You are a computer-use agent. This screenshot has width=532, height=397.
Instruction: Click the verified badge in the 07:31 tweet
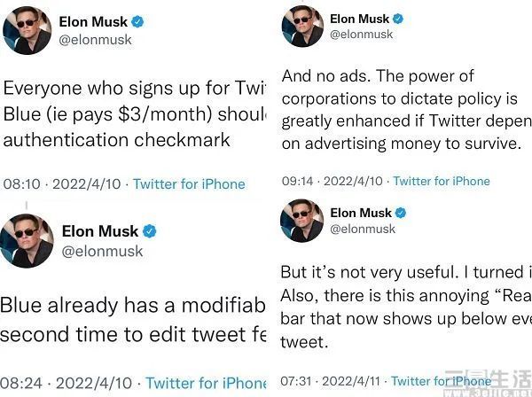click(400, 213)
